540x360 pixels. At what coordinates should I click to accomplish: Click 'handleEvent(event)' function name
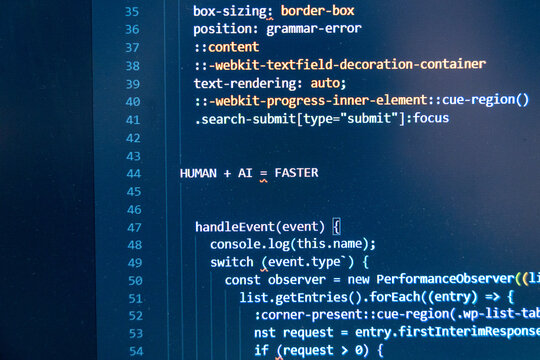pos(260,227)
